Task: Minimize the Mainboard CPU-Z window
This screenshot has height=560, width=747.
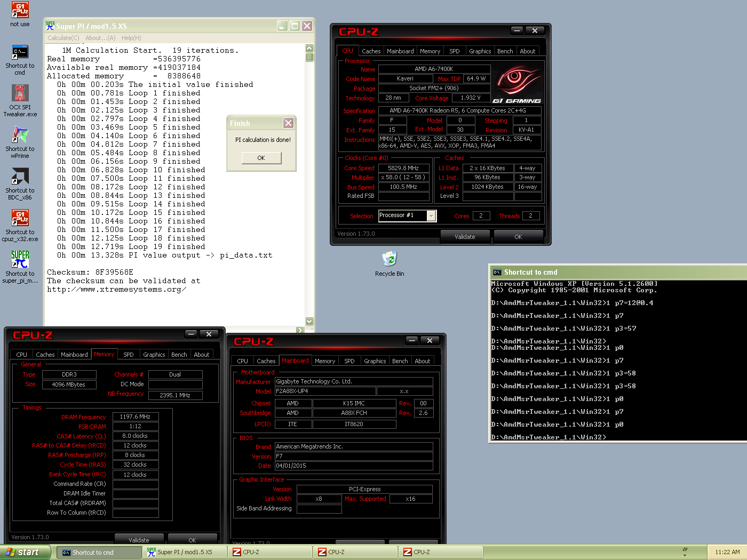Action: point(411,340)
